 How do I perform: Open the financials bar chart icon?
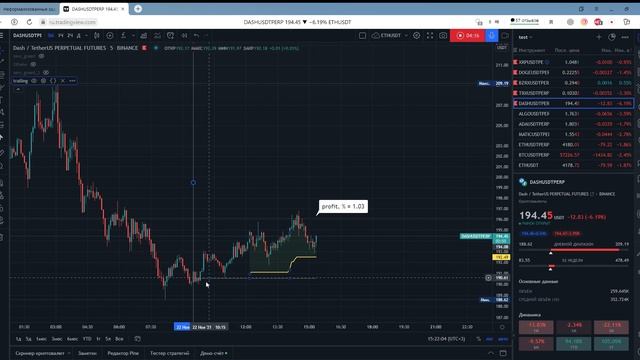coord(144,36)
